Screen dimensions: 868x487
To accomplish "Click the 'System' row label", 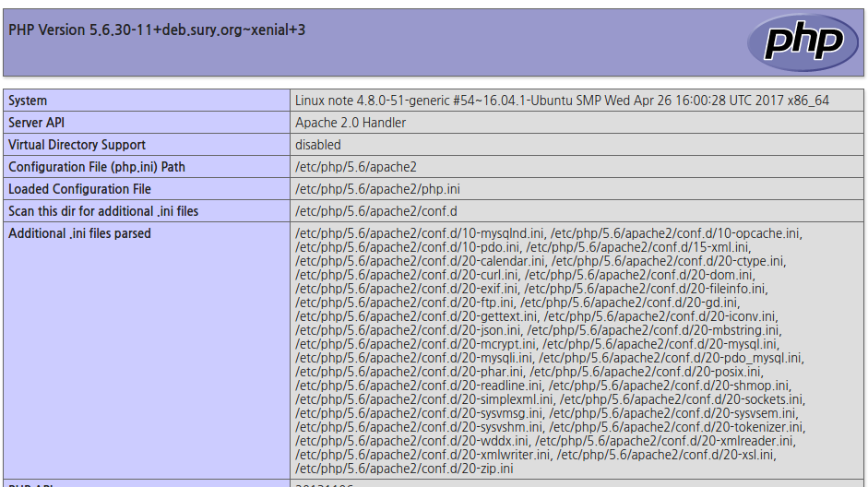I will click(x=28, y=101).
